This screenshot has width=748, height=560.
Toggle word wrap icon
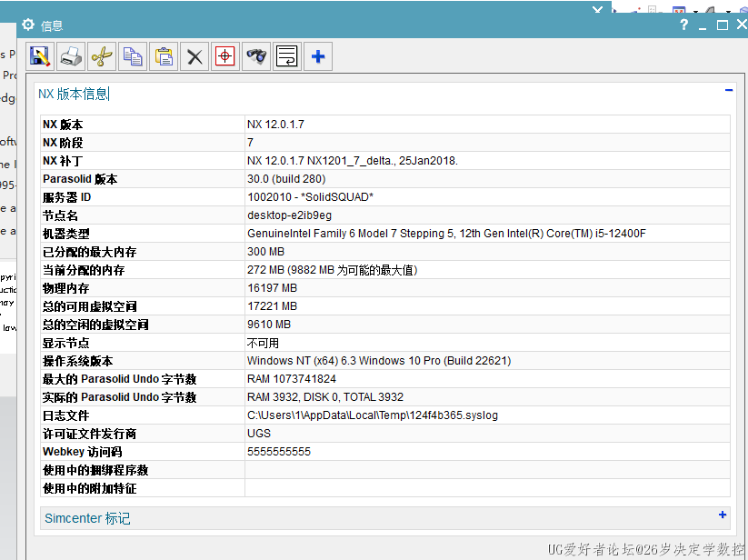(286, 56)
